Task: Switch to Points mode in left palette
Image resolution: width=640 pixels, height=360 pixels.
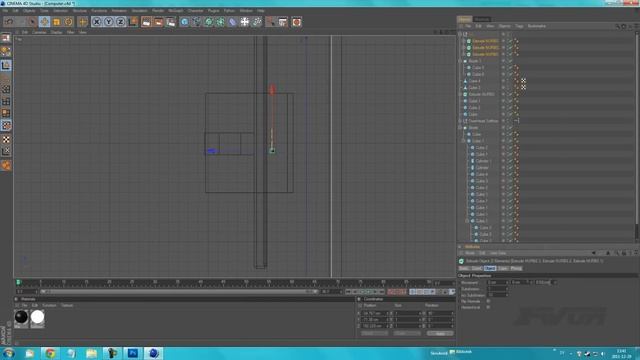Action: [x=6, y=89]
